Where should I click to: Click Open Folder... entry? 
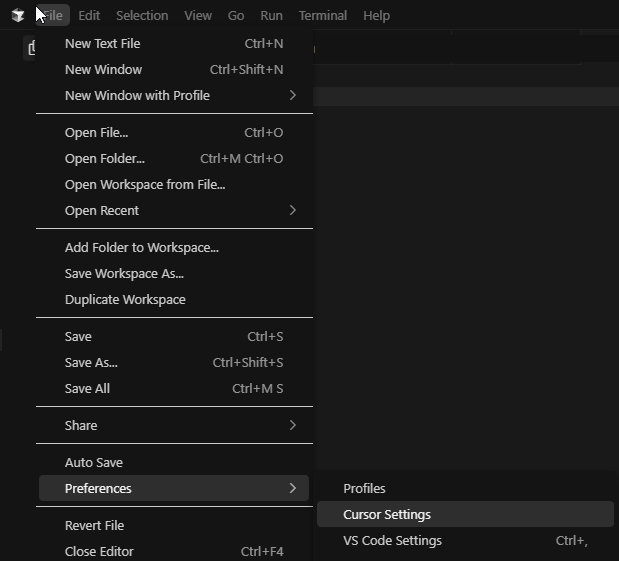[105, 159]
